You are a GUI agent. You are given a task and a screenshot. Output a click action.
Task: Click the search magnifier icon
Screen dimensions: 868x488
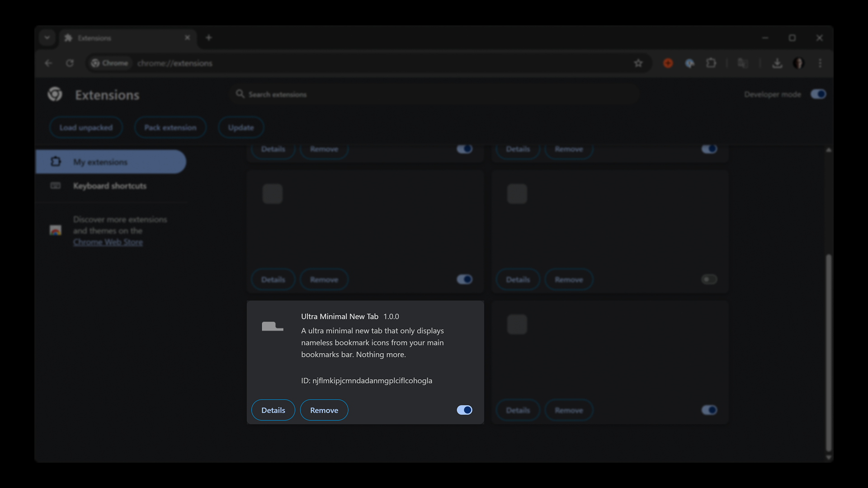(240, 94)
